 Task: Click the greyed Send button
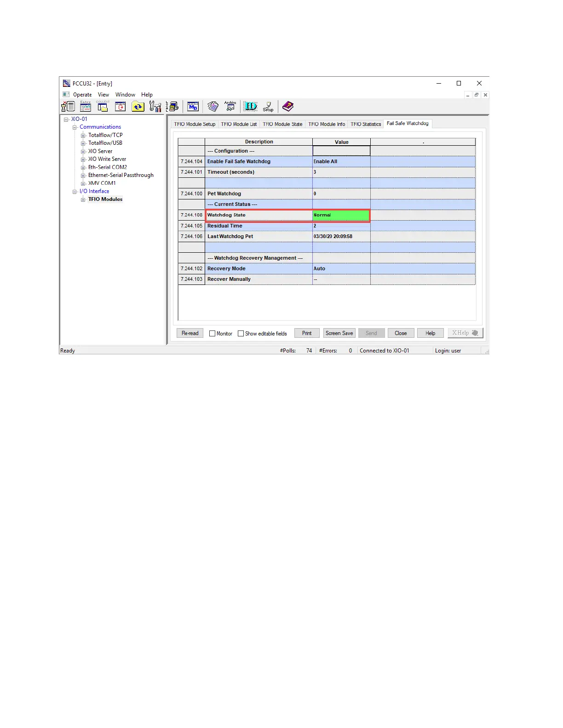click(x=371, y=333)
